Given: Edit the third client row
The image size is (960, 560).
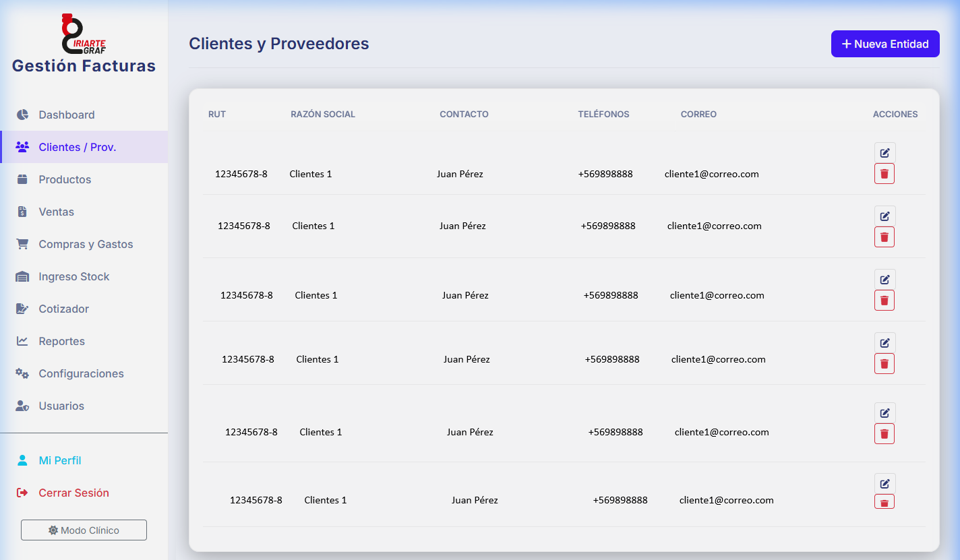Looking at the screenshot, I should click(x=885, y=280).
